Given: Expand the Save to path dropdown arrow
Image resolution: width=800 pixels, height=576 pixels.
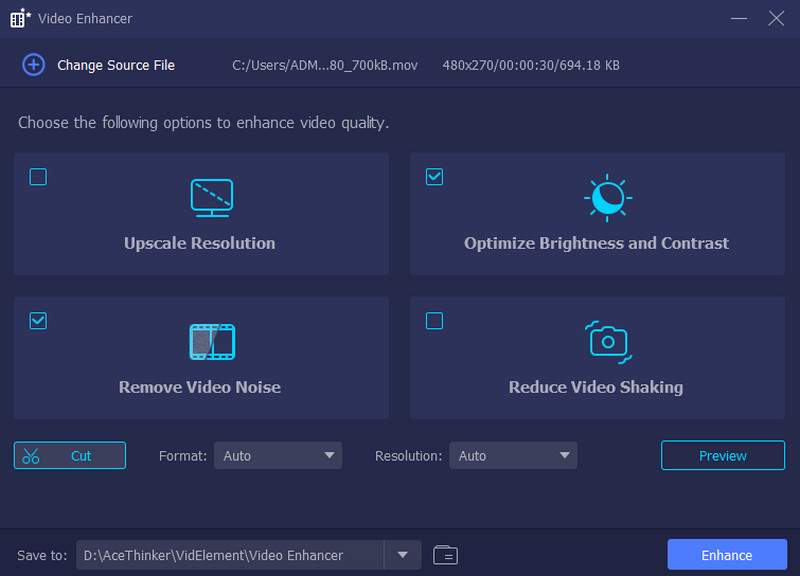Looking at the screenshot, I should pos(403,554).
